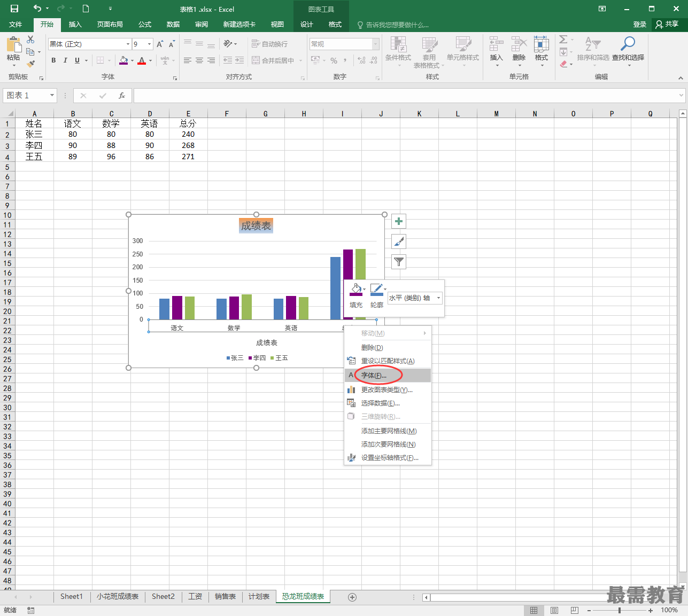Click the Delete cells icon
688x616 pixels.
click(519, 44)
